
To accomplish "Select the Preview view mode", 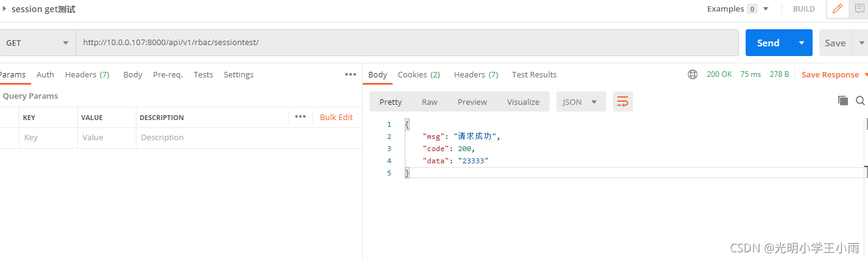I will tap(472, 102).
